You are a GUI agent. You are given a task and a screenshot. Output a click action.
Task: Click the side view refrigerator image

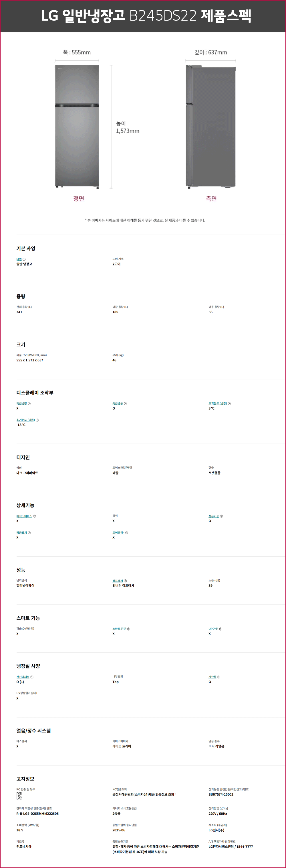pos(210,126)
